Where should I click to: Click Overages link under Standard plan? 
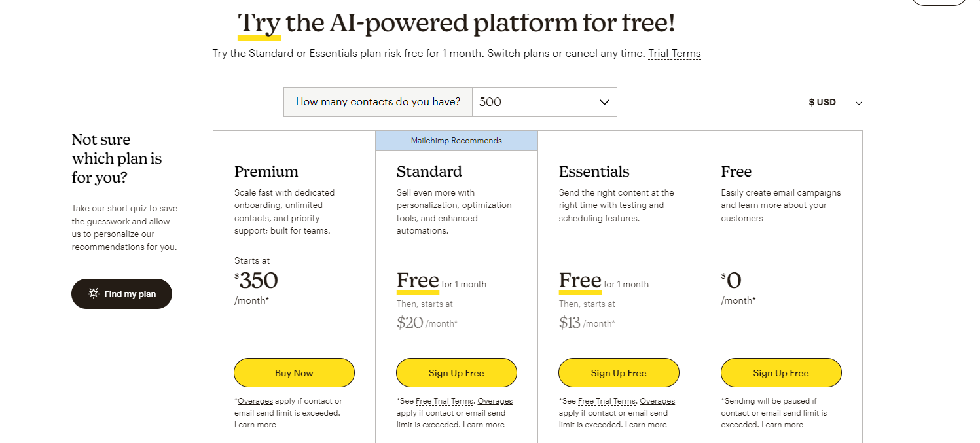495,401
